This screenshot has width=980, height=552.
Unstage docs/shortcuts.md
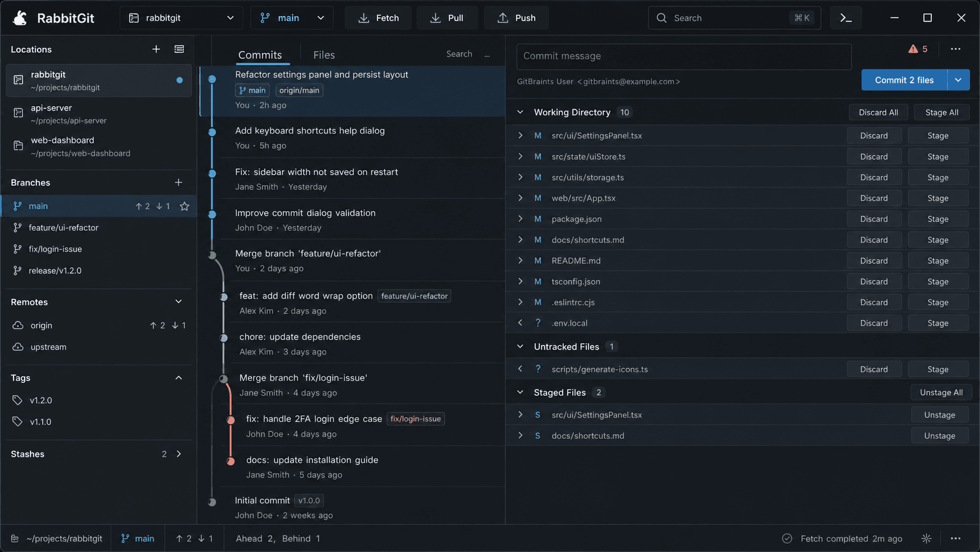point(940,436)
